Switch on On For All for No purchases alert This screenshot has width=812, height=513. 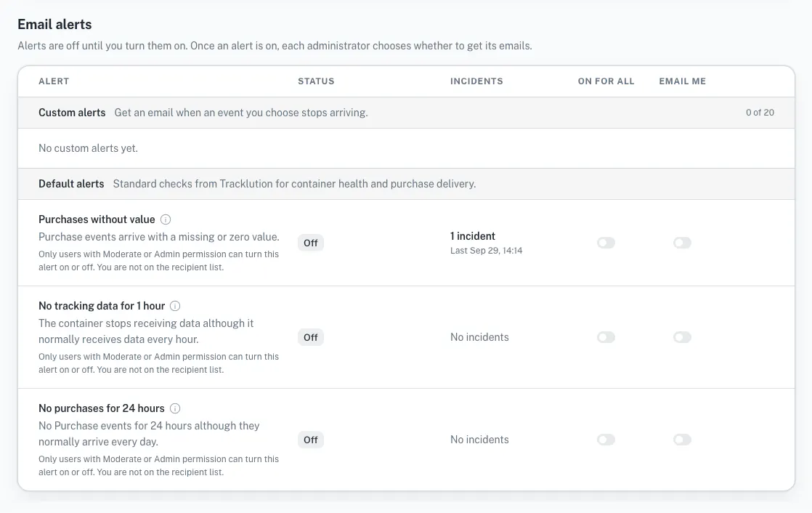pyautogui.click(x=606, y=440)
